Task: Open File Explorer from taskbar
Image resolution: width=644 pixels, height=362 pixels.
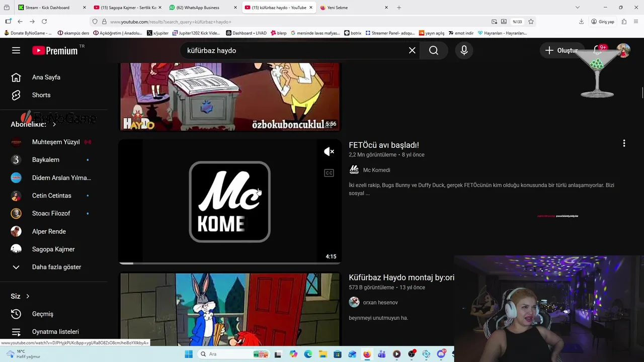Action: coord(323,354)
